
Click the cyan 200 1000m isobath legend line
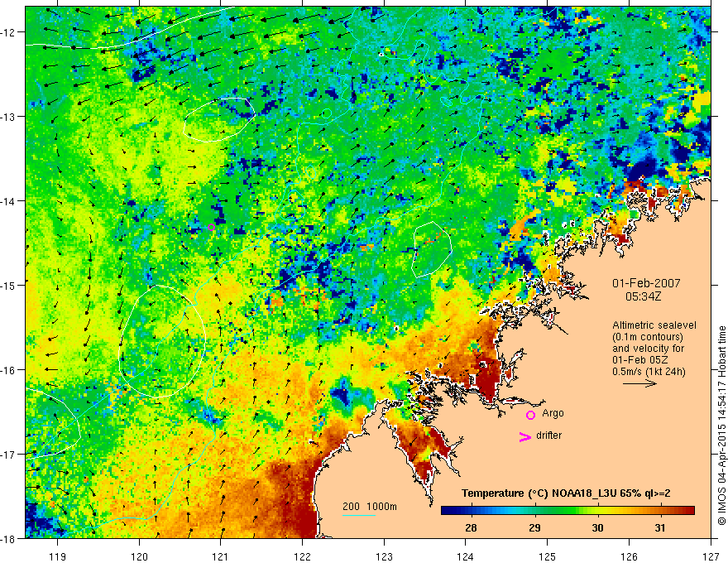pos(359,515)
